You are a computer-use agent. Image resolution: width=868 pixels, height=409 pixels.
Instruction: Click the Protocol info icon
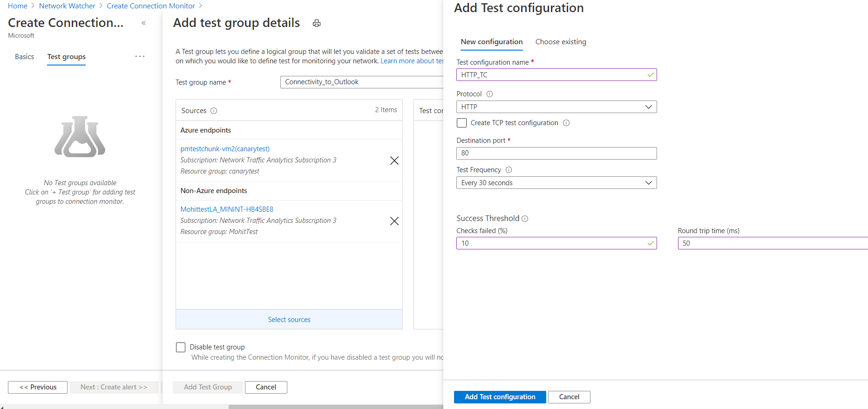point(489,94)
